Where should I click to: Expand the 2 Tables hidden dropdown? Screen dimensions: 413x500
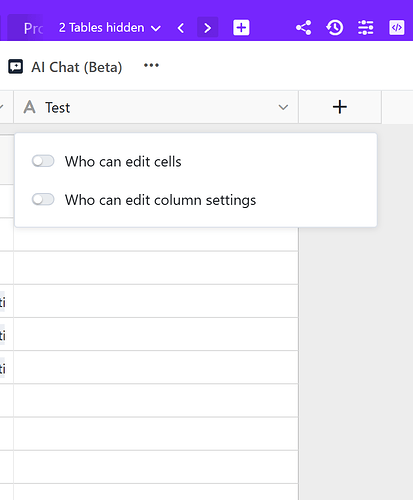(110, 28)
